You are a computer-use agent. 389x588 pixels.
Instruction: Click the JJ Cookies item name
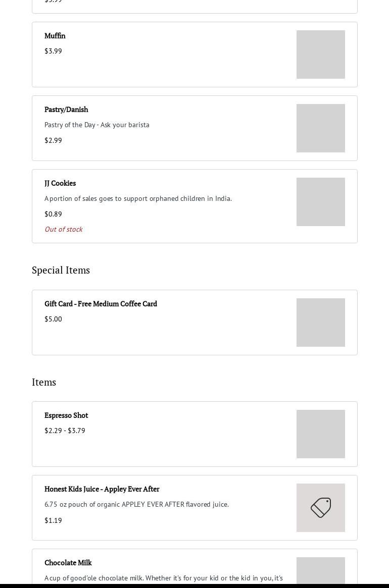[x=60, y=183]
